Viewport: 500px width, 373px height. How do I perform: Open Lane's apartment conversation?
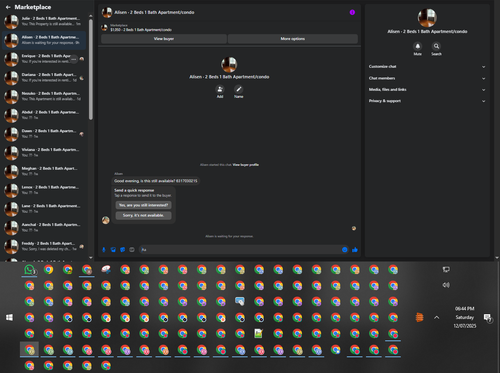coord(44,209)
